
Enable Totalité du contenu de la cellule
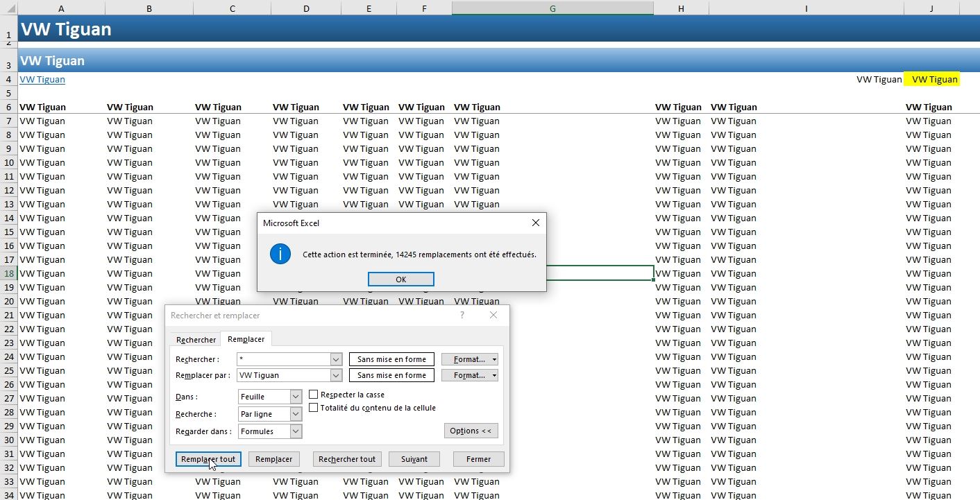click(x=314, y=408)
